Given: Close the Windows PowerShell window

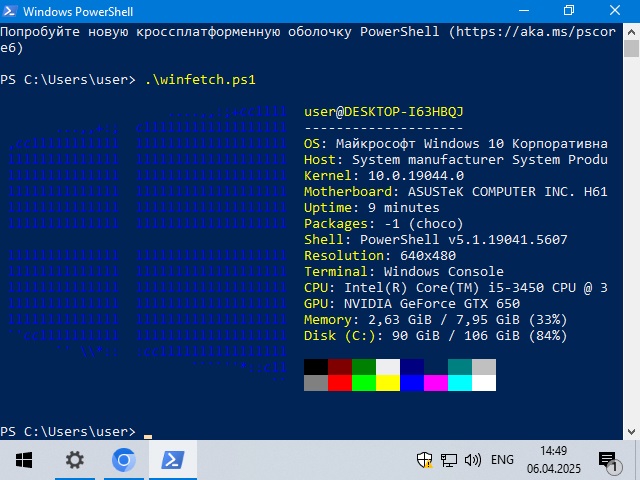Looking at the screenshot, I should coord(615,11).
